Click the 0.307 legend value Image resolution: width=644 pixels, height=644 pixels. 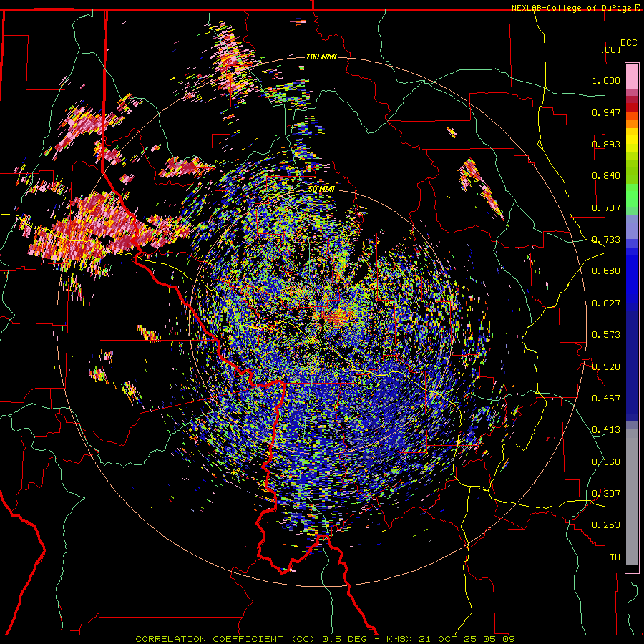pos(606,494)
